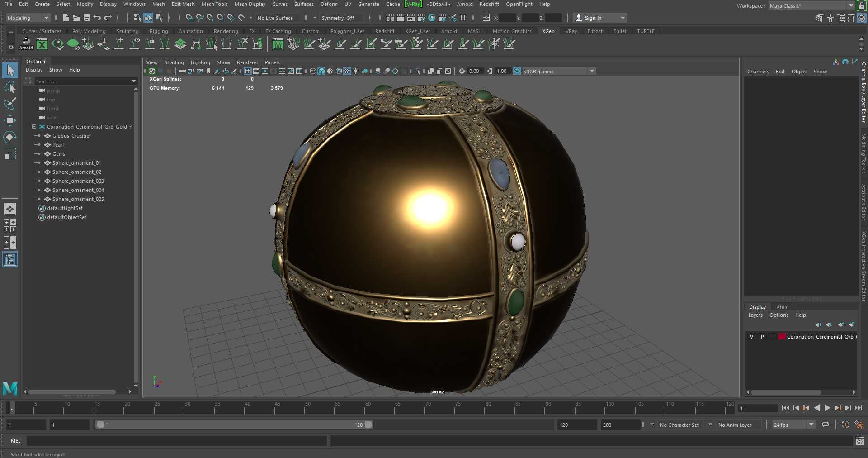Select Globus_Cruciger in the Outliner
Image resolution: width=868 pixels, height=458 pixels.
(x=71, y=136)
